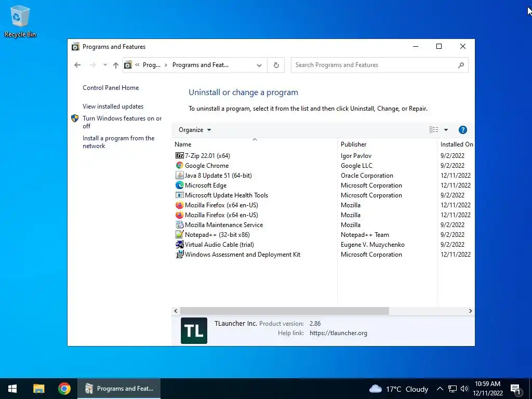Open the network tray icon
This screenshot has width=532, height=399.
tap(453, 389)
